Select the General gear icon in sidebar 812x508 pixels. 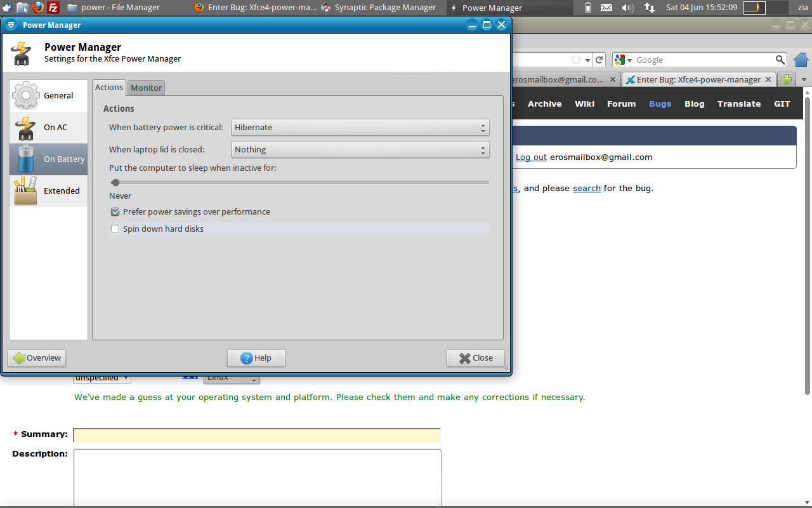pyautogui.click(x=26, y=95)
